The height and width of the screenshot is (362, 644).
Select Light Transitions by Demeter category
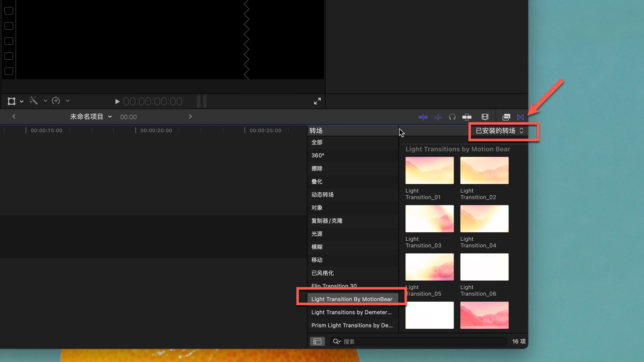tap(353, 312)
